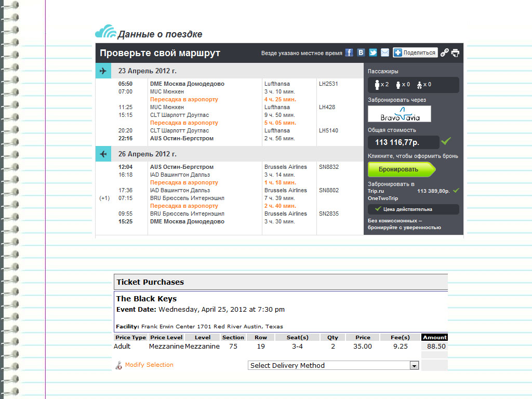
Task: Click flight number LH5140
Action: pos(328,130)
